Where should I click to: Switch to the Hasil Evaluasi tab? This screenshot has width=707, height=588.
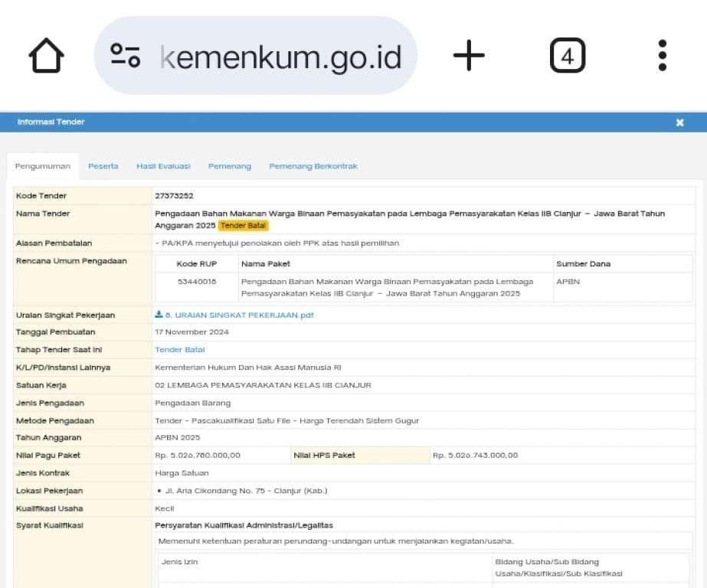[x=164, y=166]
